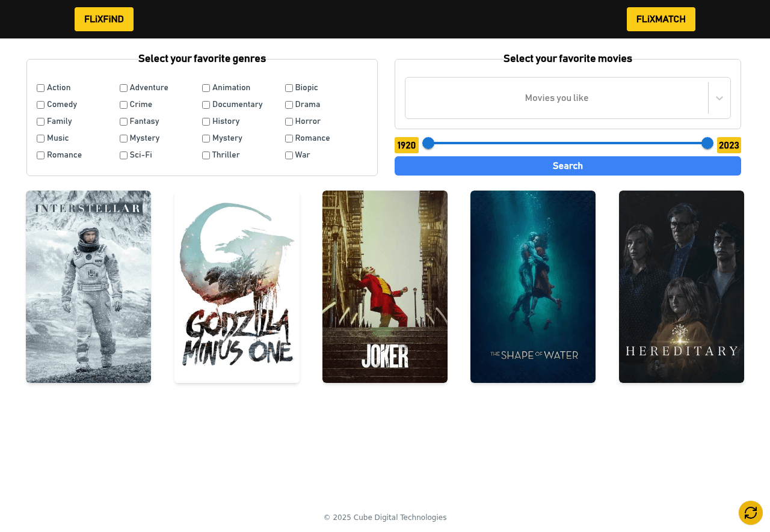The width and height of the screenshot is (770, 532).
Task: Enable the Action genre checkbox
Action: click(40, 88)
